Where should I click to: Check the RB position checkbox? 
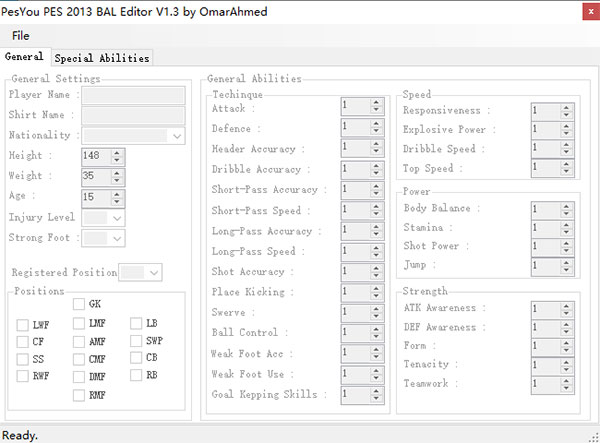(136, 375)
